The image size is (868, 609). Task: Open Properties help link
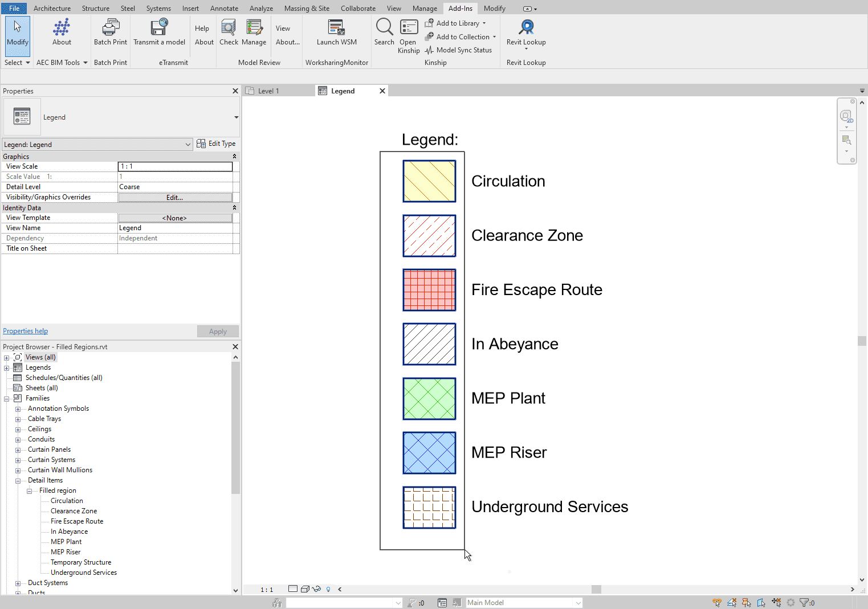point(26,331)
